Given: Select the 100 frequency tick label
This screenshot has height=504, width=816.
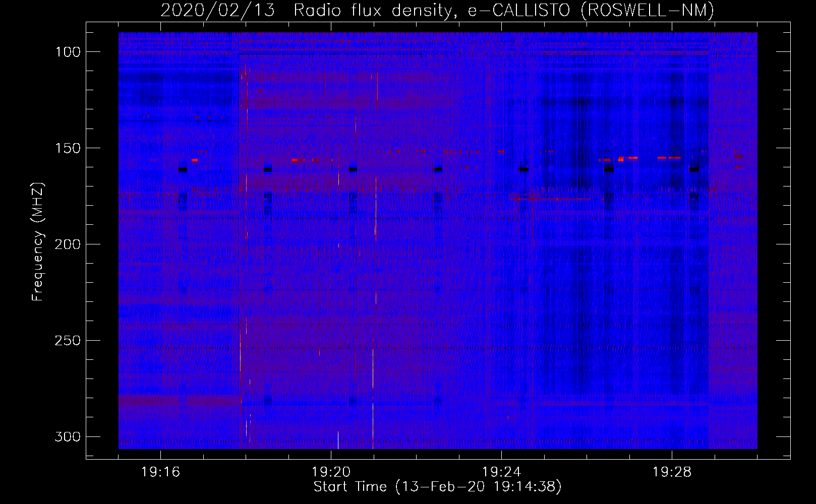Looking at the screenshot, I should [68, 52].
